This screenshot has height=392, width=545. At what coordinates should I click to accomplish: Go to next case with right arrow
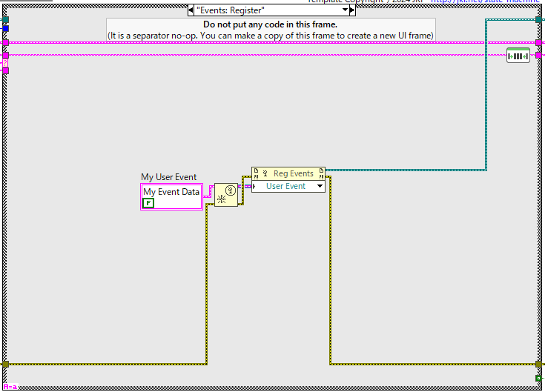coord(352,10)
